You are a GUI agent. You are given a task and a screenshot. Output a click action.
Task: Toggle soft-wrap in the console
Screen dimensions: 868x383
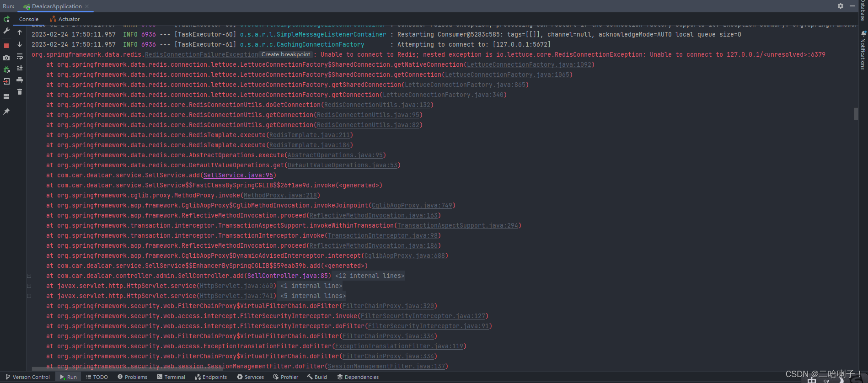click(20, 57)
